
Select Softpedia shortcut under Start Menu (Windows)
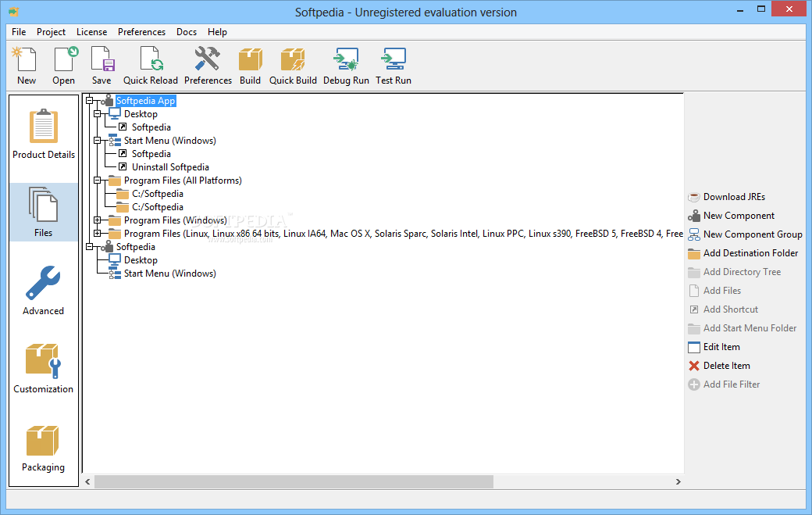pos(151,154)
